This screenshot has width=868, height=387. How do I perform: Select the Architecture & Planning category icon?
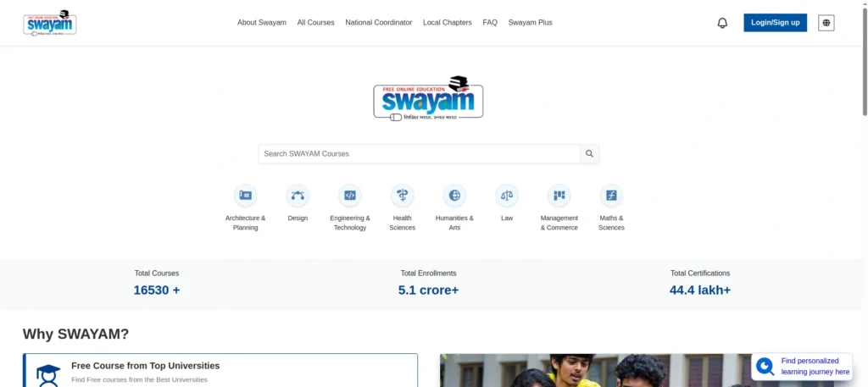(x=245, y=195)
